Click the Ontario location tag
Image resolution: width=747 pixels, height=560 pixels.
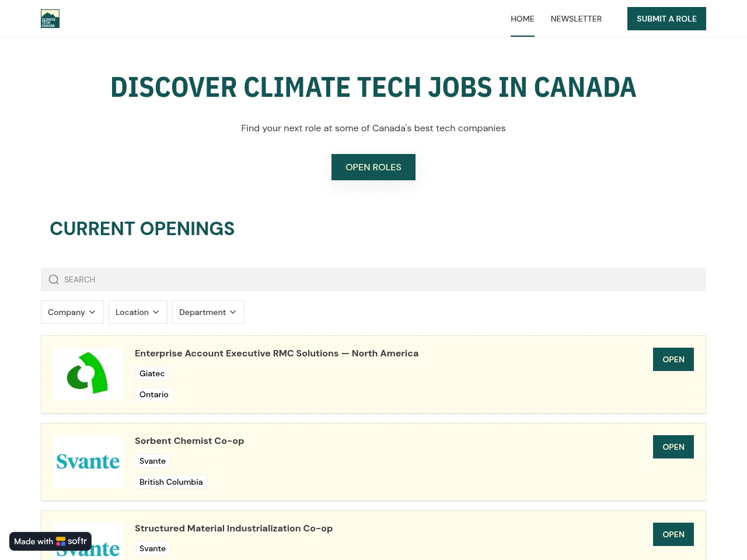154,394
